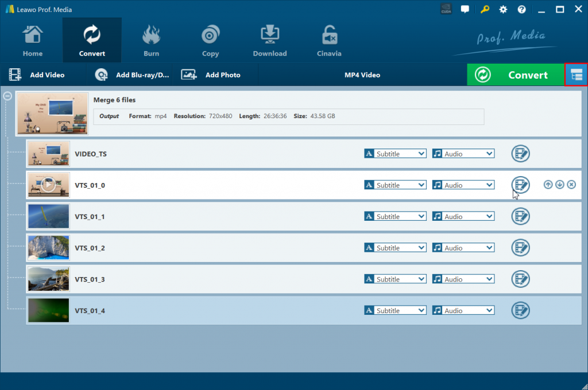588x390 pixels.
Task: Click the green Convert button
Action: (516, 75)
